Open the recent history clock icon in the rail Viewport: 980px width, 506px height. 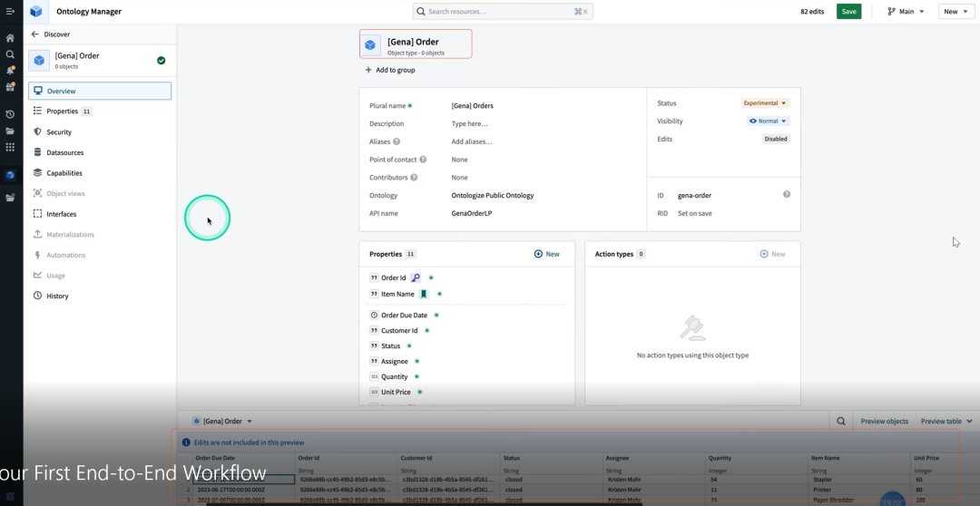point(10,114)
